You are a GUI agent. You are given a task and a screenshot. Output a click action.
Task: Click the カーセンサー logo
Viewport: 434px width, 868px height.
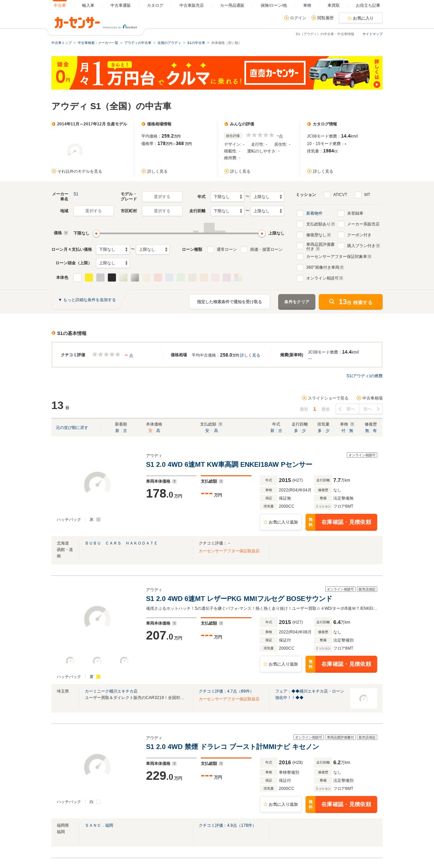pyautogui.click(x=77, y=23)
